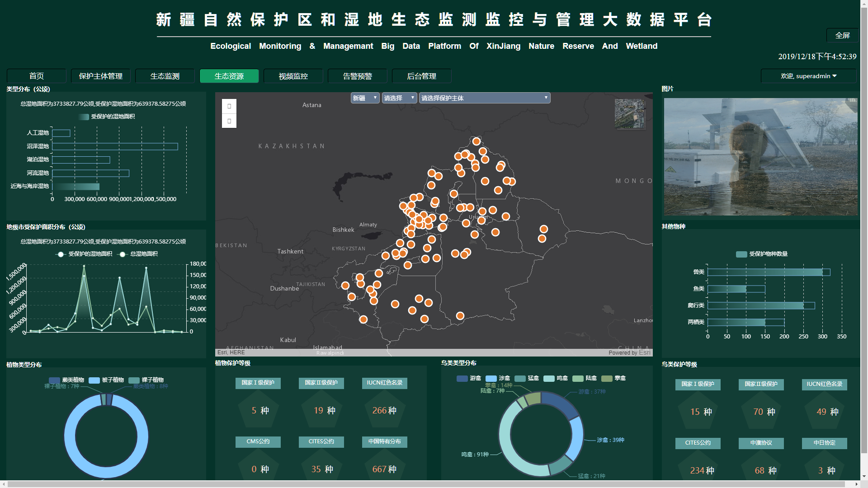This screenshot has width=868, height=488.
Task: Toggle 受保护的湿地面积 legend in 地级市 line chart
Action: (x=84, y=254)
